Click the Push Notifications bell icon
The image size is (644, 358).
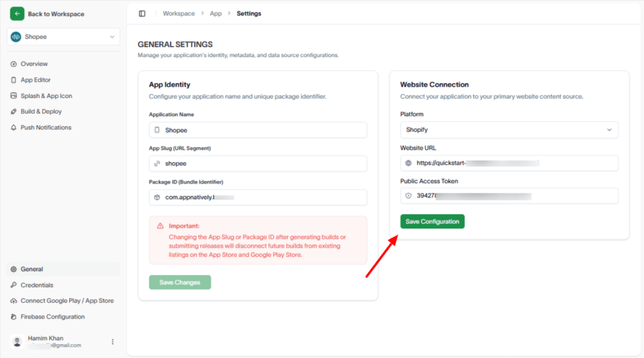point(14,127)
